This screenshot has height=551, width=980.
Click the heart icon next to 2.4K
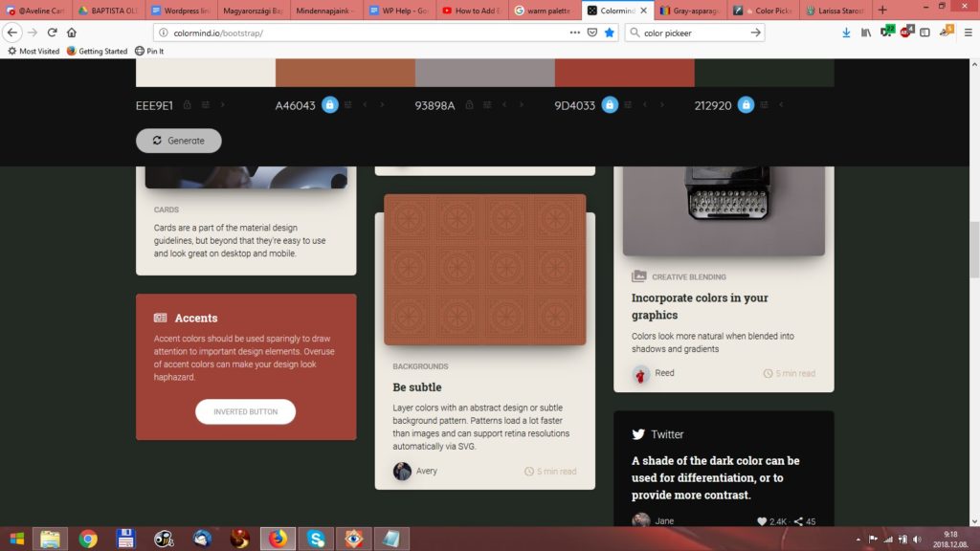762,521
